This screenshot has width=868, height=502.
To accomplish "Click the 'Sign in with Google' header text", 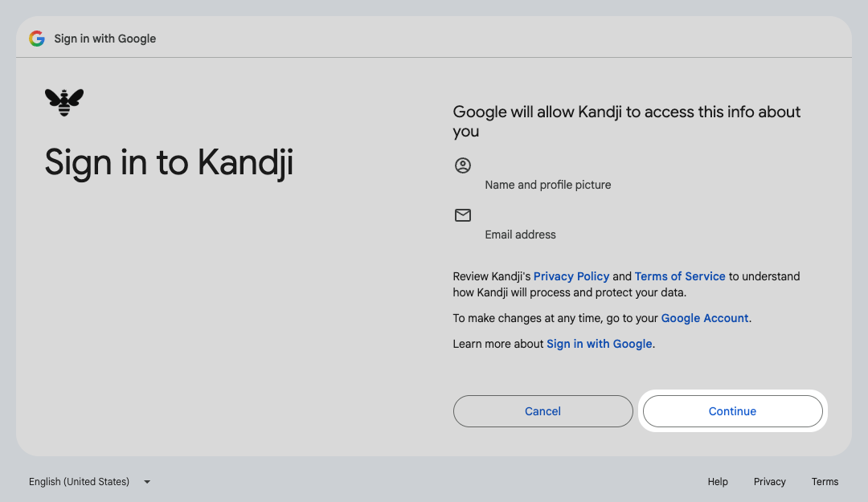I will [x=105, y=39].
